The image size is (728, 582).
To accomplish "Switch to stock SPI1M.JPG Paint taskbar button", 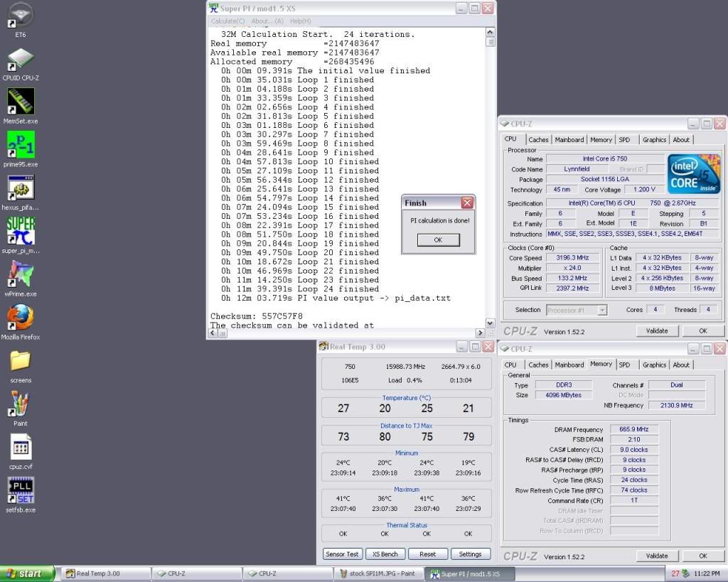I will click(379, 573).
